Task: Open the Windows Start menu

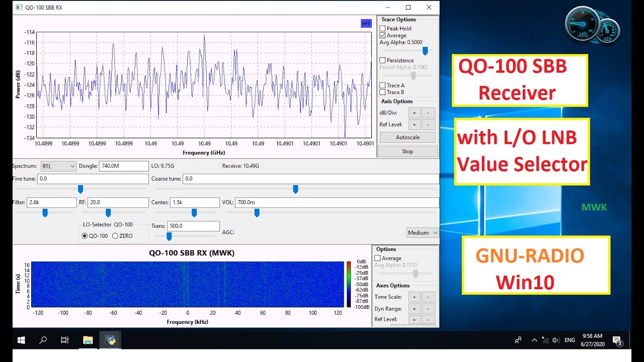Action: [x=21, y=340]
